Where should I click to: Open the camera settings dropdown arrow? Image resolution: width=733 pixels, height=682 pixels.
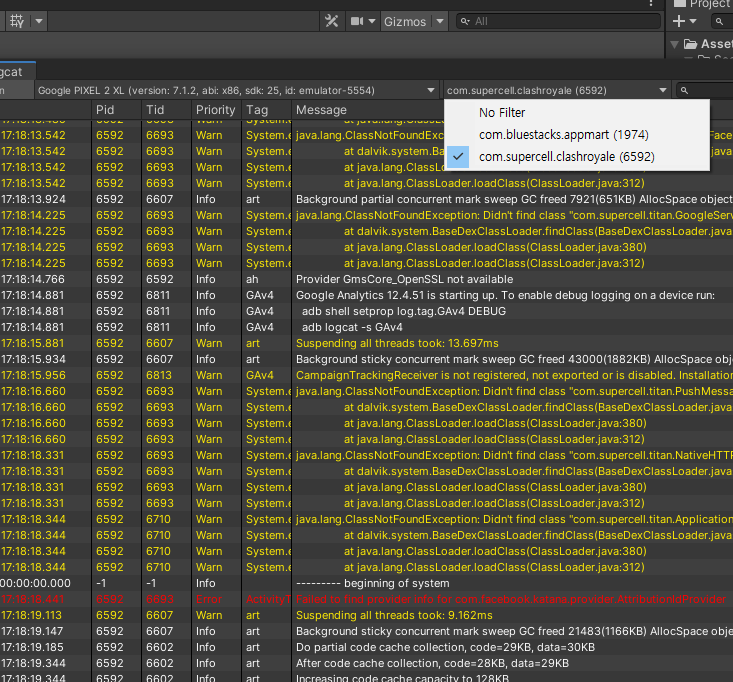pos(372,22)
